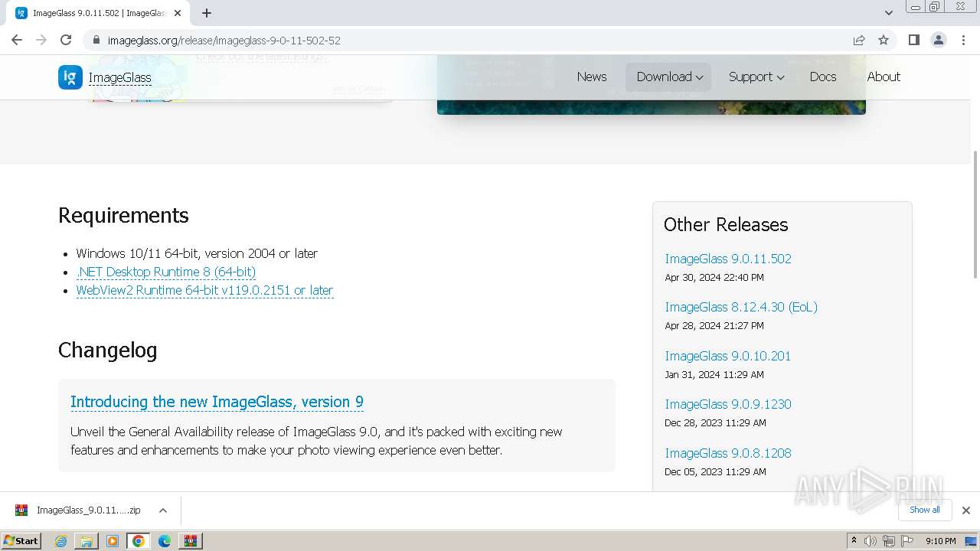
Task: Click Show all downloads button
Action: click(x=924, y=510)
